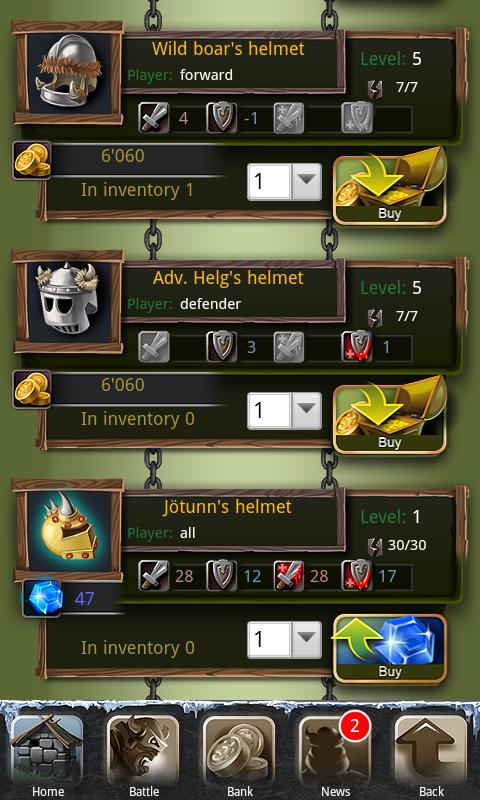The width and height of the screenshot is (480, 800).
Task: Tap the Wild boar's helmet item image
Action: [69, 71]
